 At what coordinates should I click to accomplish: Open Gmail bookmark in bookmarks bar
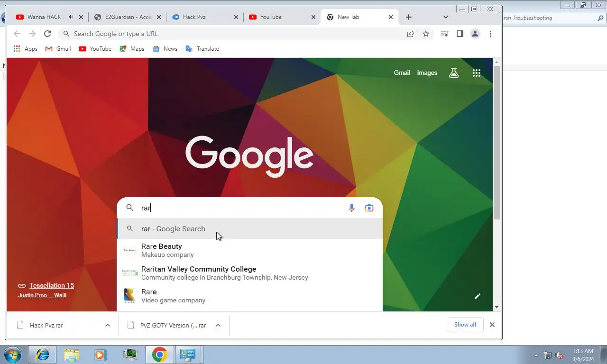(x=58, y=49)
